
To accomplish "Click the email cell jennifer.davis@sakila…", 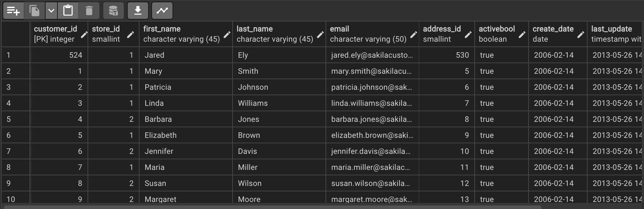I will 372,151.
